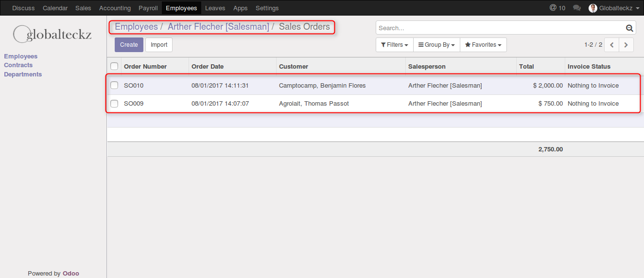Viewport: 644px width, 278px height.
Task: Expand the Filters dropdown
Action: pos(394,45)
